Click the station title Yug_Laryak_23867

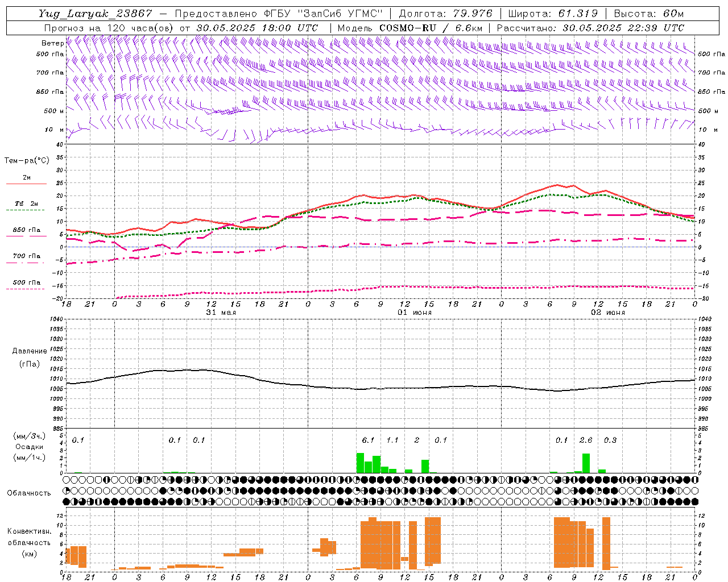click(96, 14)
